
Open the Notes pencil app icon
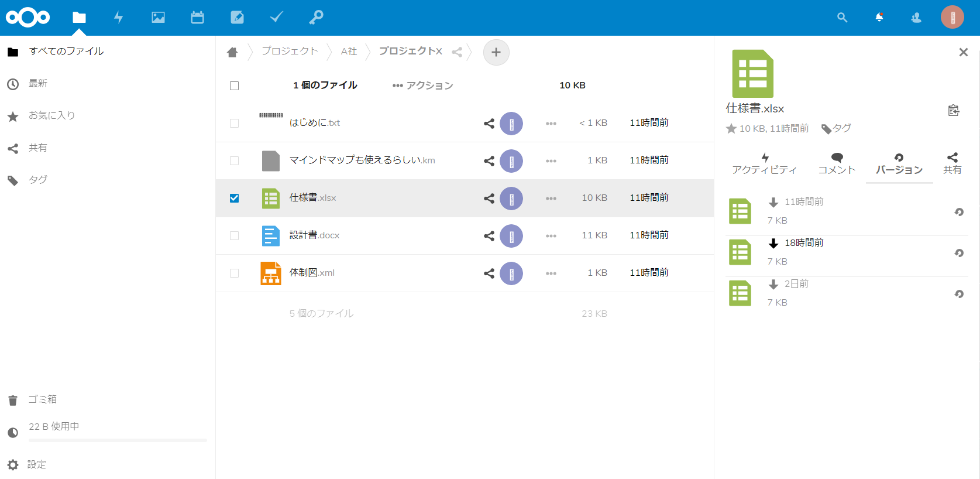pos(237,18)
